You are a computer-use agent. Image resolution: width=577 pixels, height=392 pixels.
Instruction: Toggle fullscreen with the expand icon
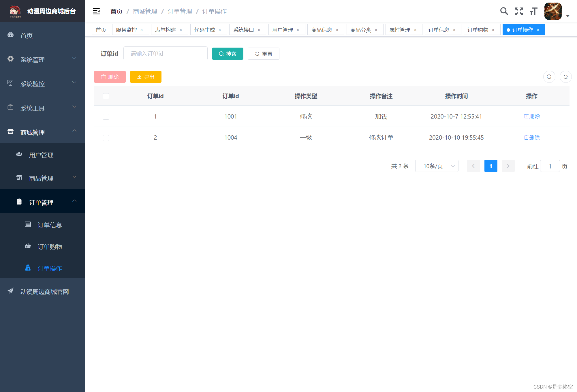tap(519, 11)
